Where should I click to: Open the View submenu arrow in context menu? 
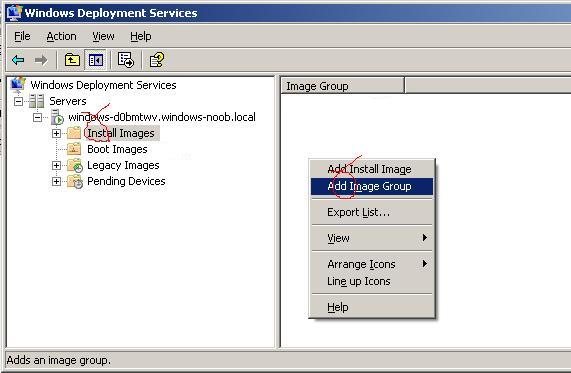424,237
